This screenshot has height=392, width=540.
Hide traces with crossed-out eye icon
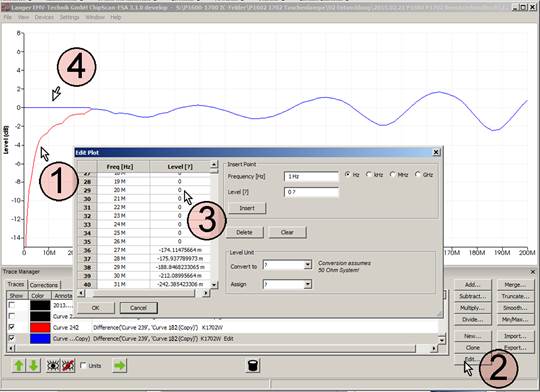[68, 365]
